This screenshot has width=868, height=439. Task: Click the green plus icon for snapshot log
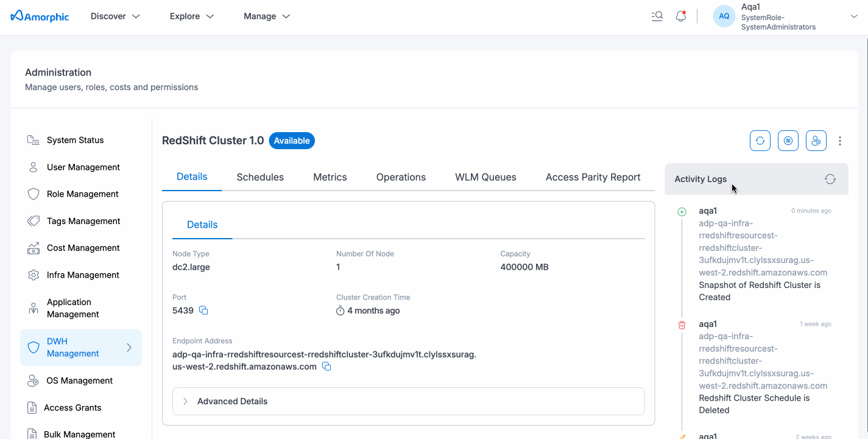pyautogui.click(x=682, y=212)
